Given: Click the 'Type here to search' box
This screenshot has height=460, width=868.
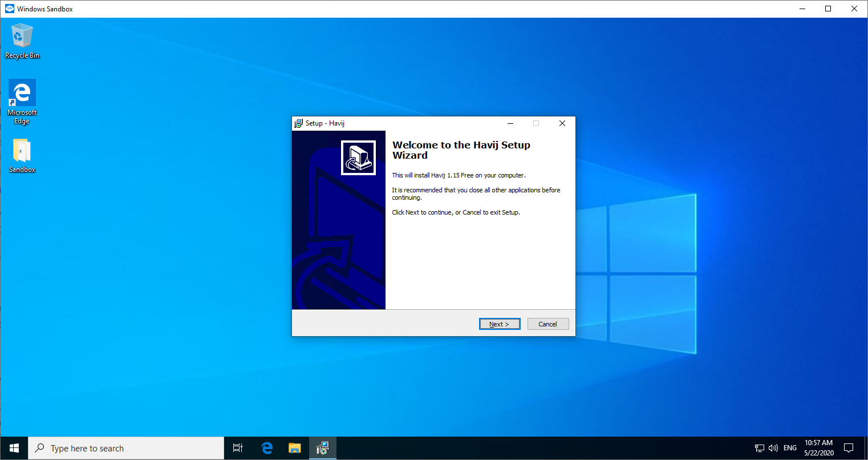Looking at the screenshot, I should coord(125,448).
